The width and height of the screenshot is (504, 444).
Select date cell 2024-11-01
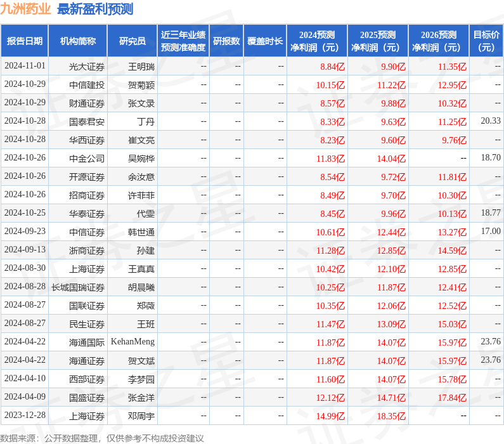click(x=25, y=65)
